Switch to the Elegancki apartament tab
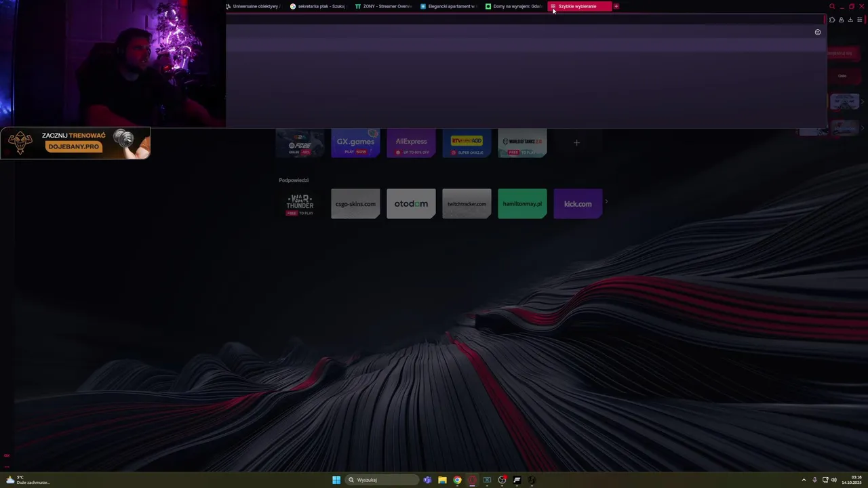The height and width of the screenshot is (488, 868). (x=448, y=6)
